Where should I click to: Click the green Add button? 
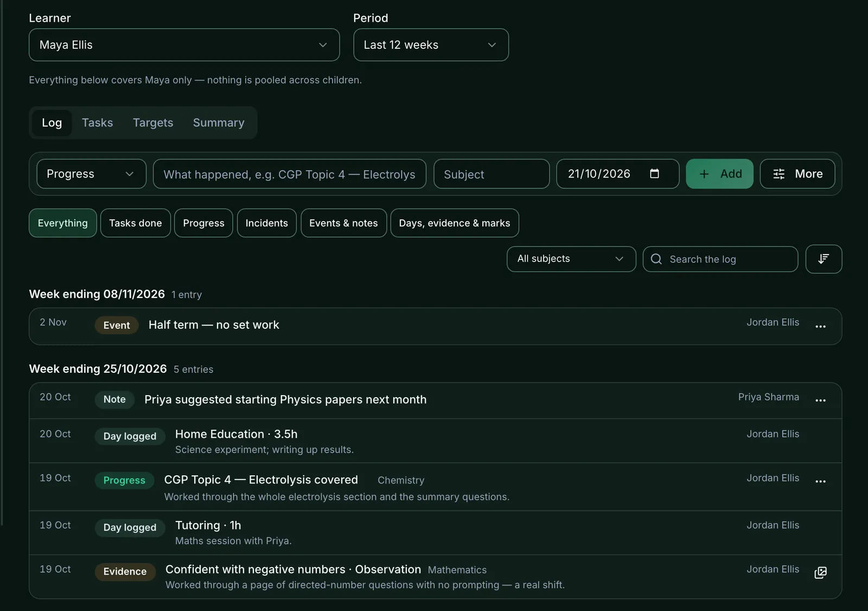[719, 174]
